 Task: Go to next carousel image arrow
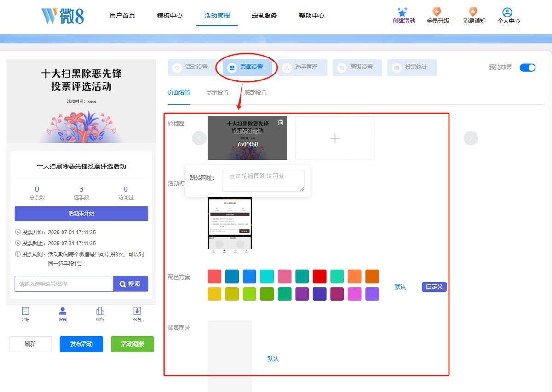pyautogui.click(x=471, y=138)
